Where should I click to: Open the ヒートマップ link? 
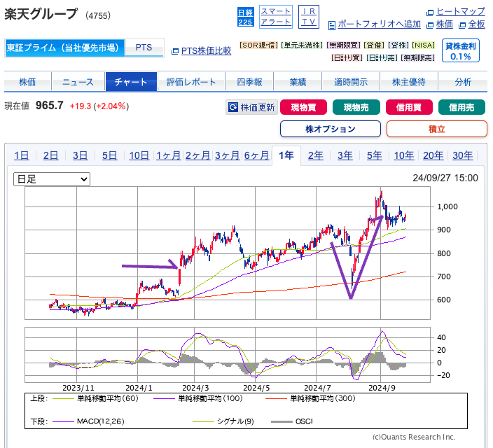coord(461,12)
